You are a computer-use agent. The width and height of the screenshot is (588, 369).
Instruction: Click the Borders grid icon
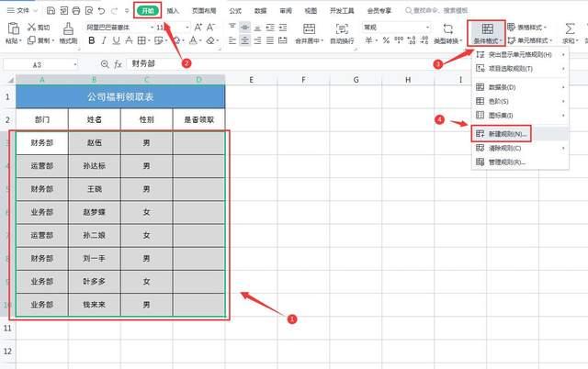141,40
